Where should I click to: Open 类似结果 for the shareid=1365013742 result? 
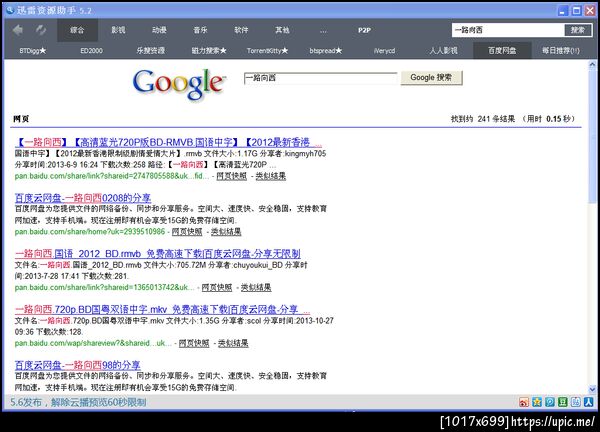[256, 287]
